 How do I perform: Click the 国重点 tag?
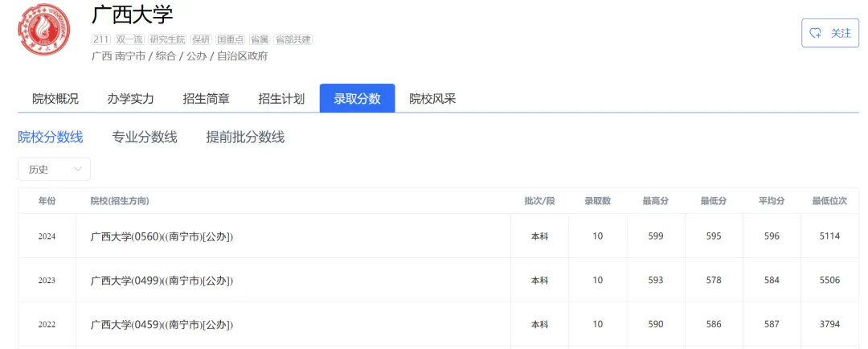pos(231,40)
